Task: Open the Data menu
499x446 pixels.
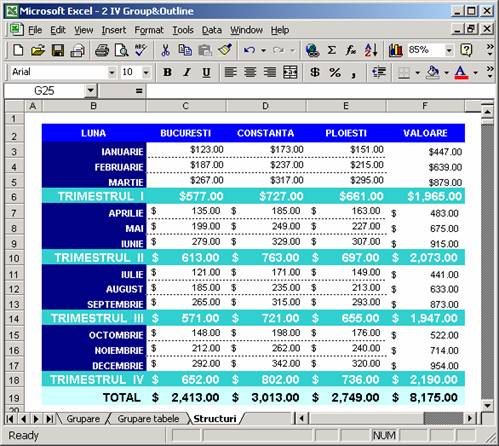Action: [212, 30]
